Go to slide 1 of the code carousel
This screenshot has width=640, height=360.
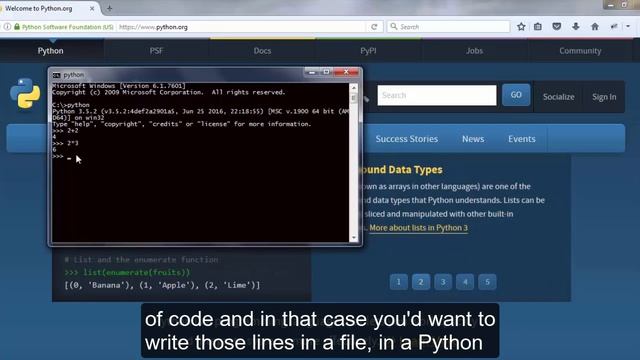click(x=398, y=282)
